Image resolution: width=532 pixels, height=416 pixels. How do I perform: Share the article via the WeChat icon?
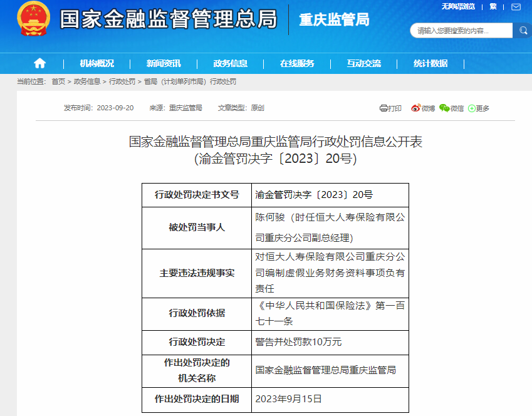point(446,108)
